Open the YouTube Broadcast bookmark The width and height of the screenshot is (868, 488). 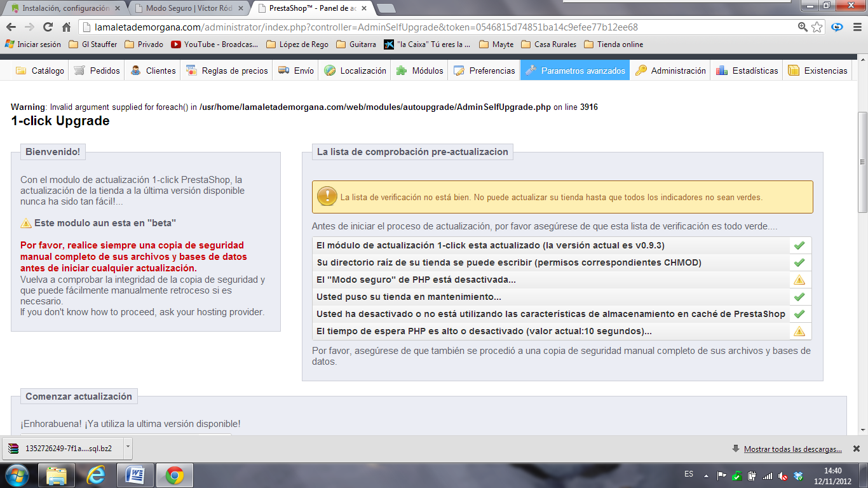215,44
